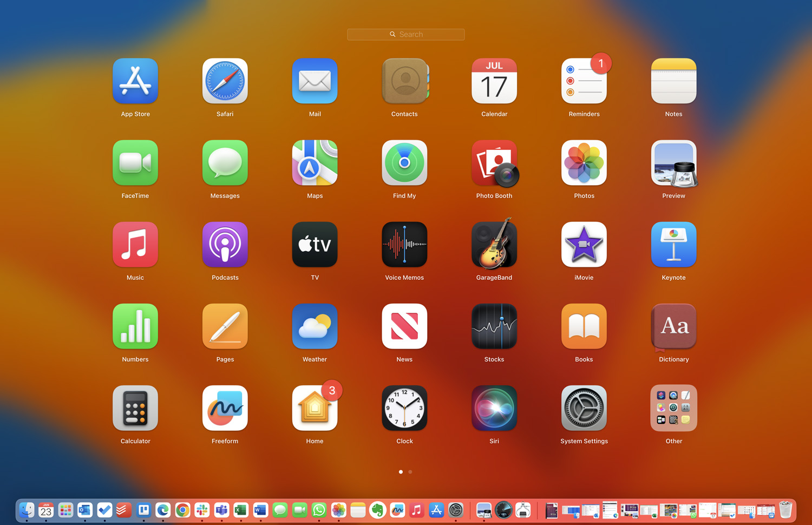
Task: Open the Contacts app
Action: (405, 81)
